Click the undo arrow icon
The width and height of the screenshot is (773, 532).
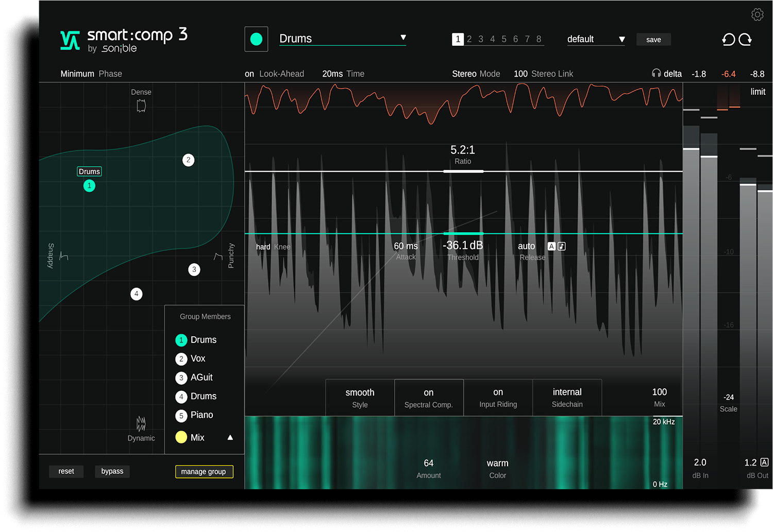pos(728,40)
